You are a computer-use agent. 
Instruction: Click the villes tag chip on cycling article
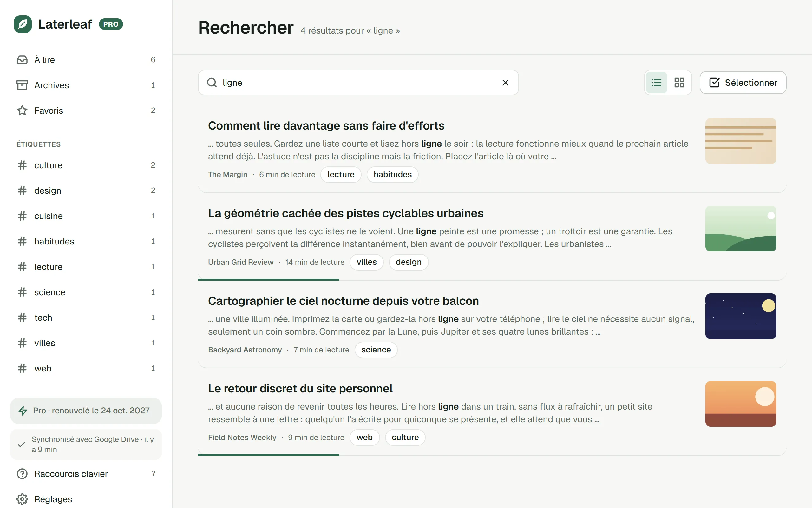(x=366, y=262)
